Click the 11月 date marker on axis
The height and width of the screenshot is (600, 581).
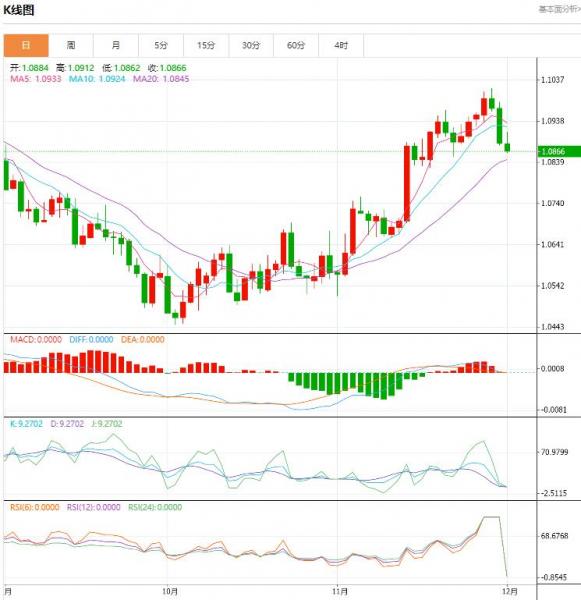click(x=339, y=591)
